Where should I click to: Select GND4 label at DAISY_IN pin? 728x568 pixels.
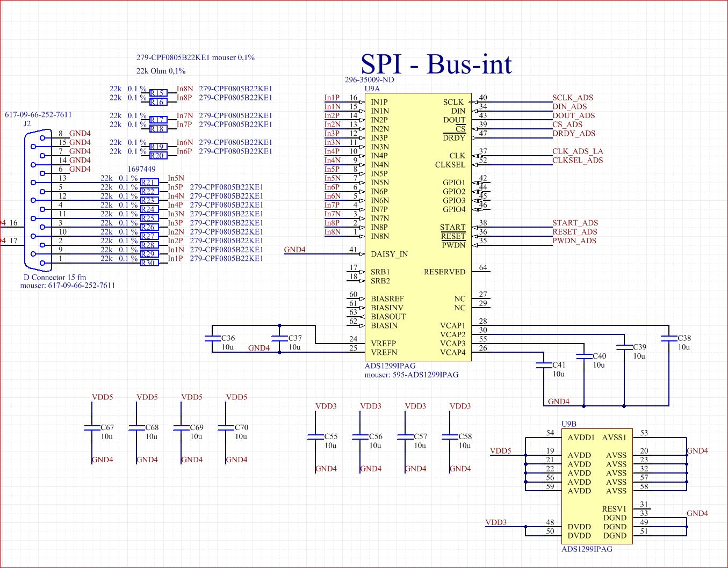294,250
